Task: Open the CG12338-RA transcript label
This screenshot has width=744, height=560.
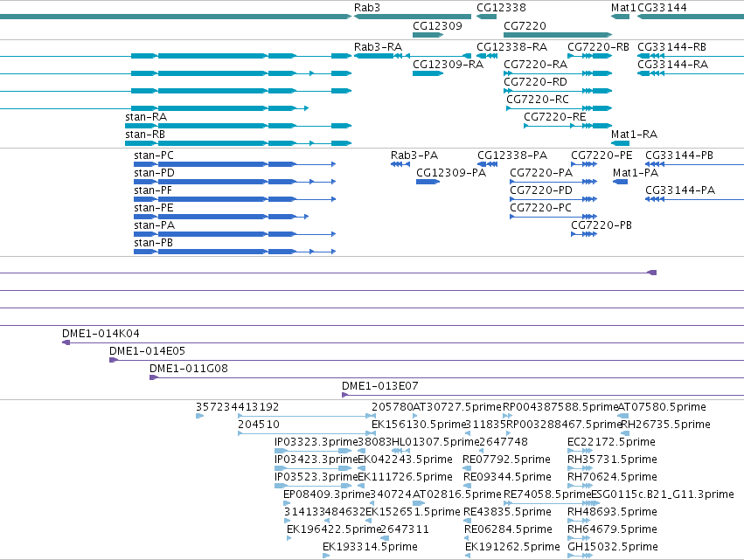Action: (x=512, y=47)
